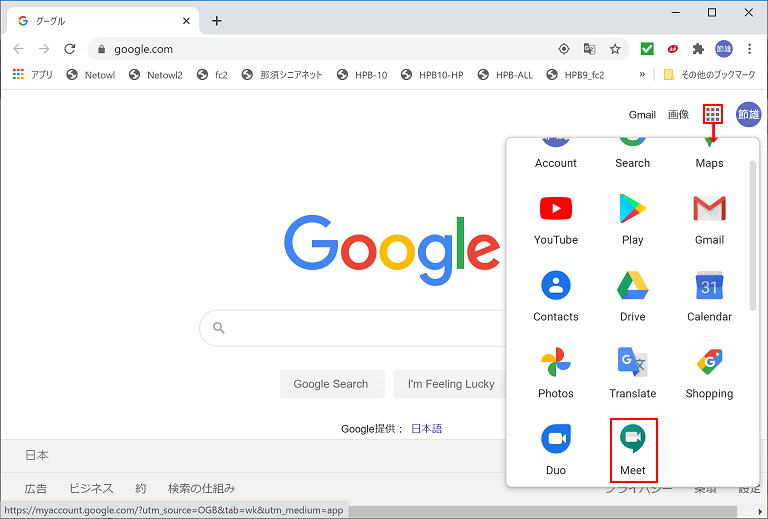This screenshot has height=519, width=768.
Task: Click inside the Google search box
Action: click(x=353, y=328)
